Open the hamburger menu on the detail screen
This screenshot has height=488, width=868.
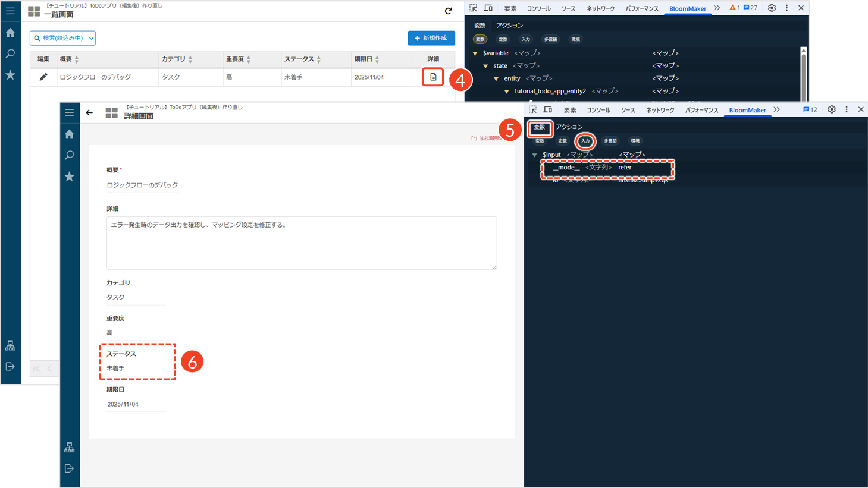point(70,112)
